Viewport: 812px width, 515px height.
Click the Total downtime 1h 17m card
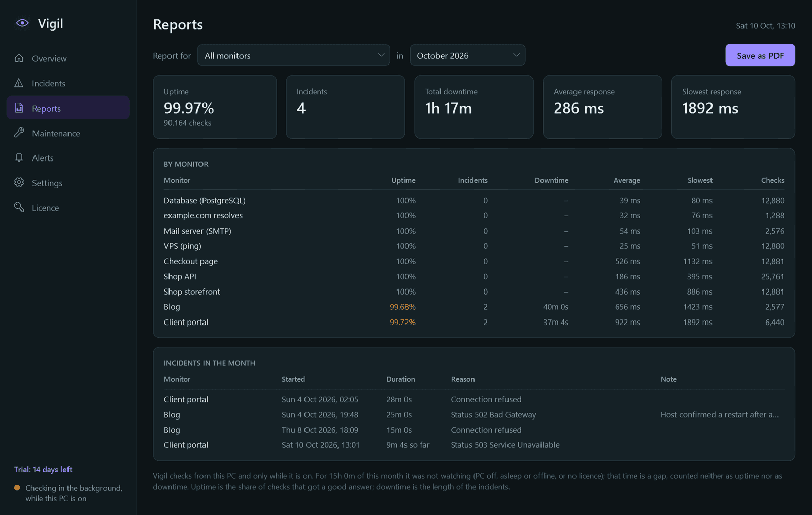tap(474, 107)
